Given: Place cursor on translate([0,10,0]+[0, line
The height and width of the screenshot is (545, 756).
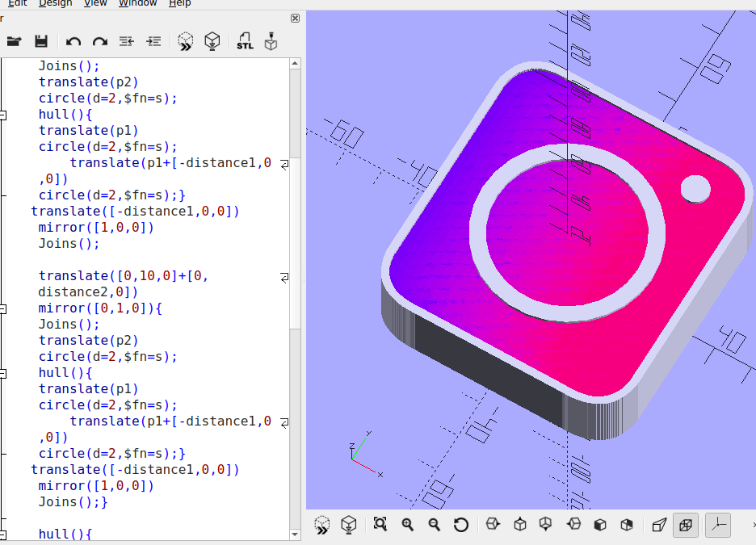Looking at the screenshot, I should coord(123,275).
